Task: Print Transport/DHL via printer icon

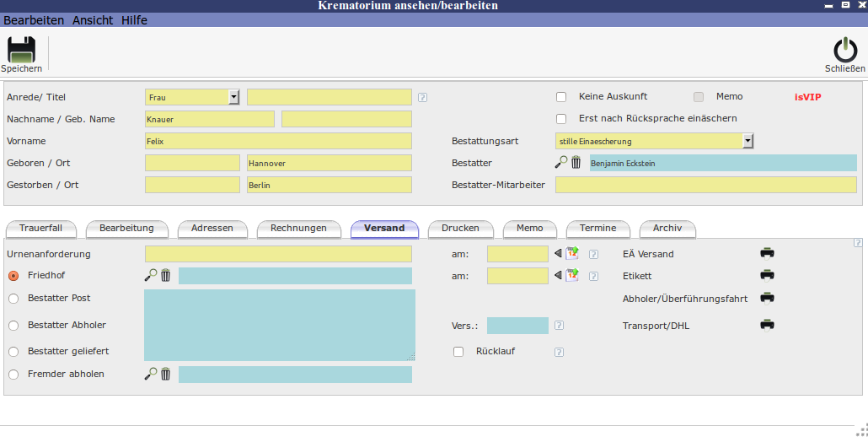Action: (767, 325)
